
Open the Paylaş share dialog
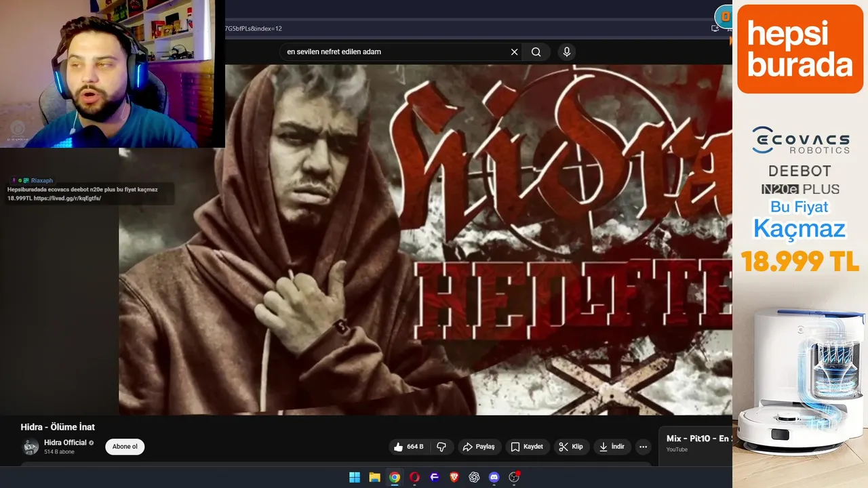coord(479,447)
